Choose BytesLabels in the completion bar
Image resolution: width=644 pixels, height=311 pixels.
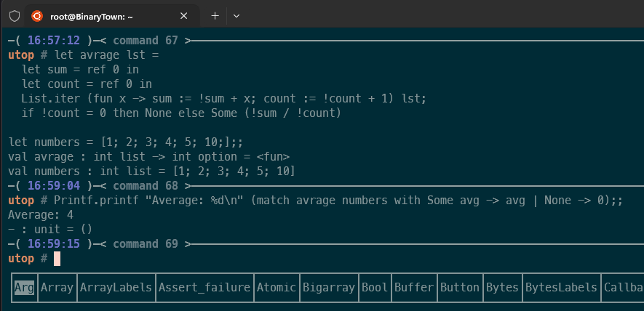tap(561, 288)
